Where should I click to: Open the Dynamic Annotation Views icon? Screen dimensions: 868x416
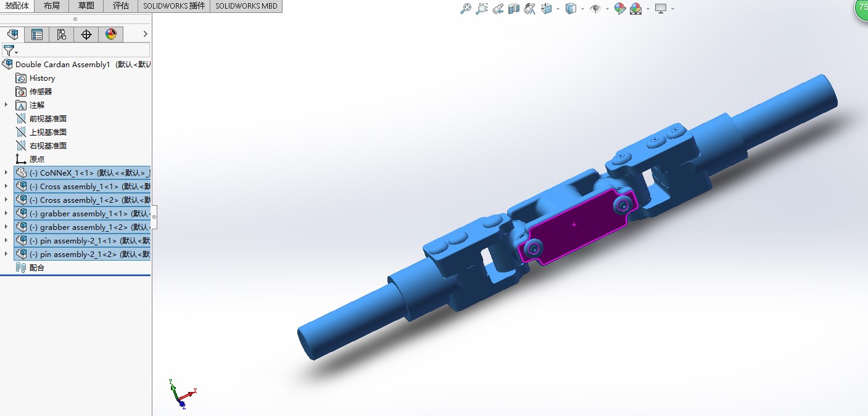click(x=530, y=9)
